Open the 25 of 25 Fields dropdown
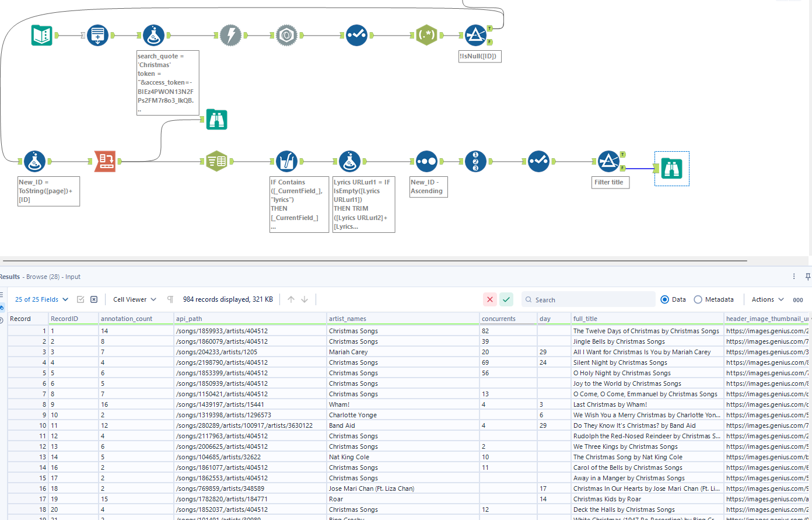The height and width of the screenshot is (520, 812). click(41, 299)
